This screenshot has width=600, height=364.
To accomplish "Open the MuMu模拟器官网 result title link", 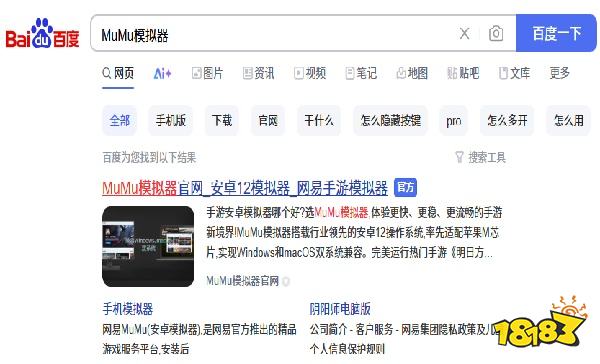I will 245,188.
